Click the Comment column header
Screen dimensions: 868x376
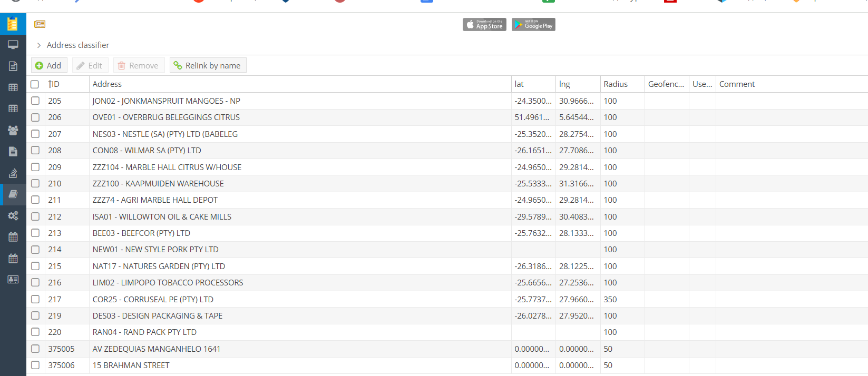[x=737, y=84]
